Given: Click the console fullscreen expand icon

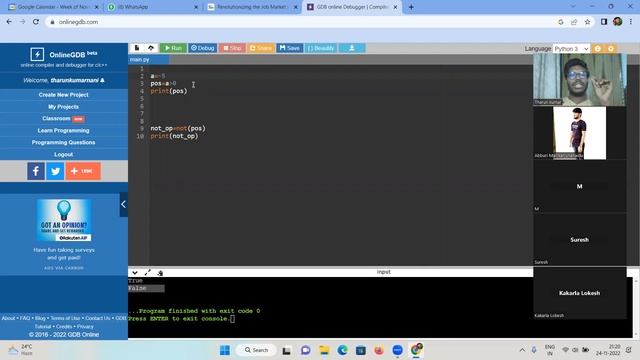Looking at the screenshot, I should click(147, 273).
